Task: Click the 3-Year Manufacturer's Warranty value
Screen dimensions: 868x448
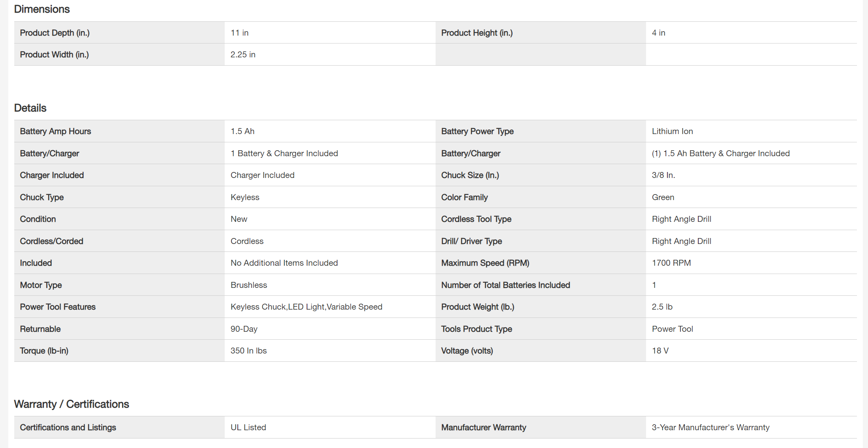Action: 711,427
